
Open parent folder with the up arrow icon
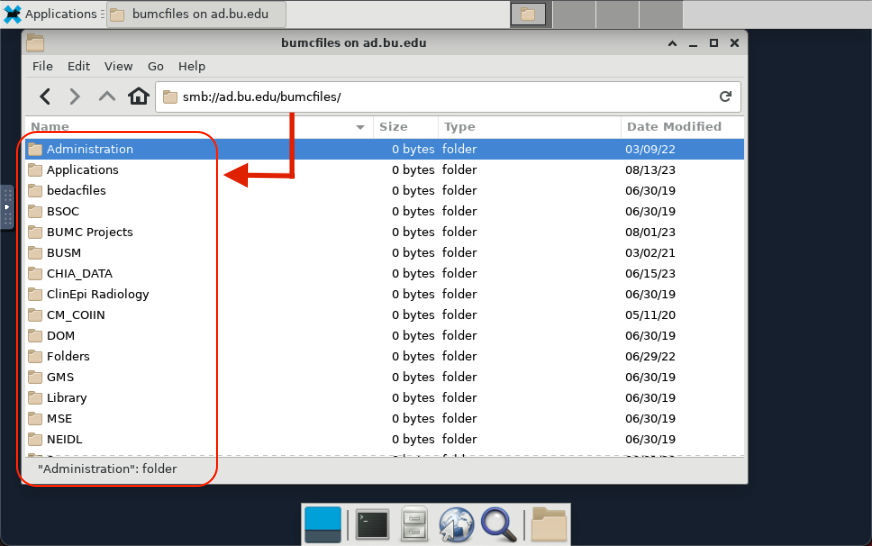[x=107, y=96]
